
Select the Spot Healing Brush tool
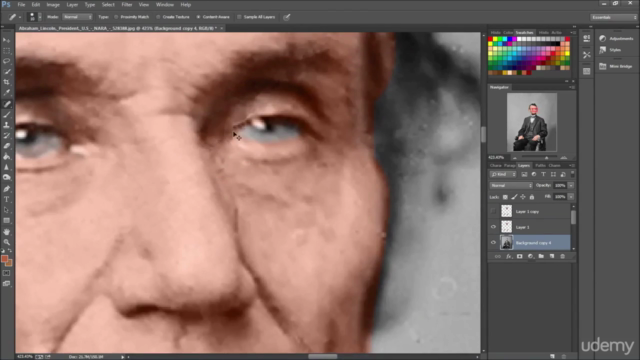pyautogui.click(x=7, y=104)
